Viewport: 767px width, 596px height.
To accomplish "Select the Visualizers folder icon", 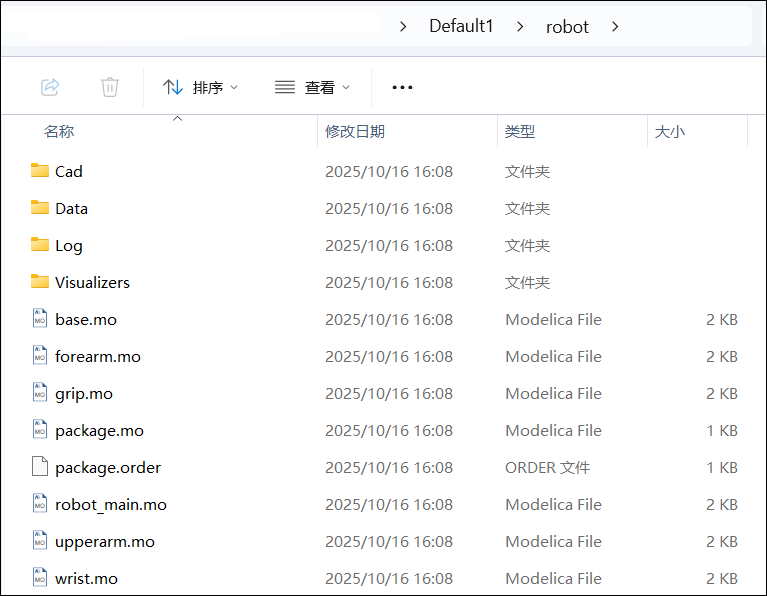I will coord(40,281).
